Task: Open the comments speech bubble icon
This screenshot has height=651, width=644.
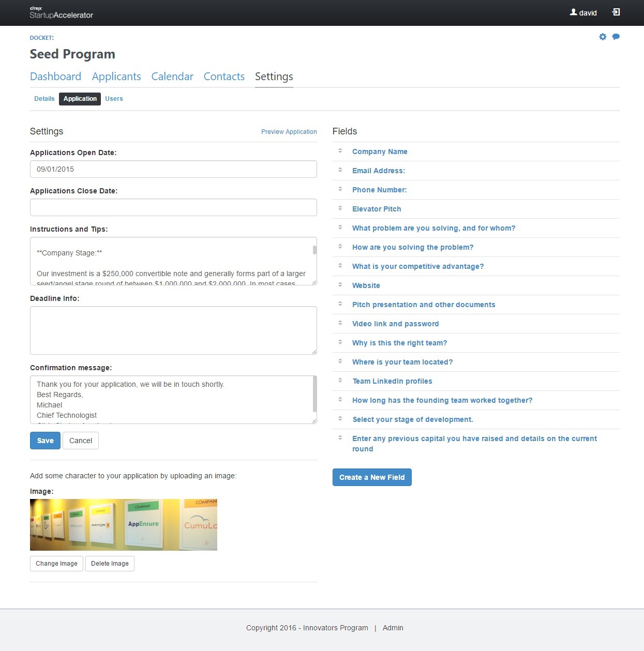Action: tap(616, 37)
